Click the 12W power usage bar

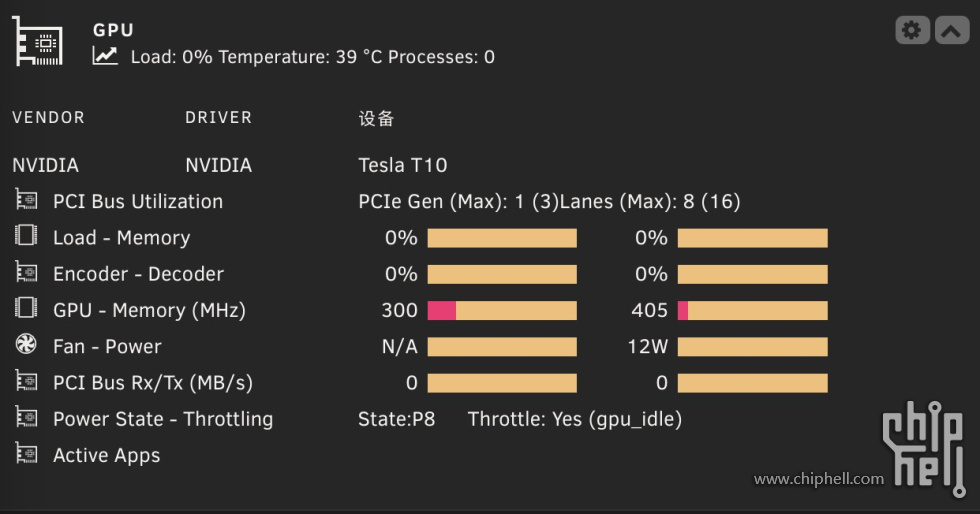pos(752,347)
